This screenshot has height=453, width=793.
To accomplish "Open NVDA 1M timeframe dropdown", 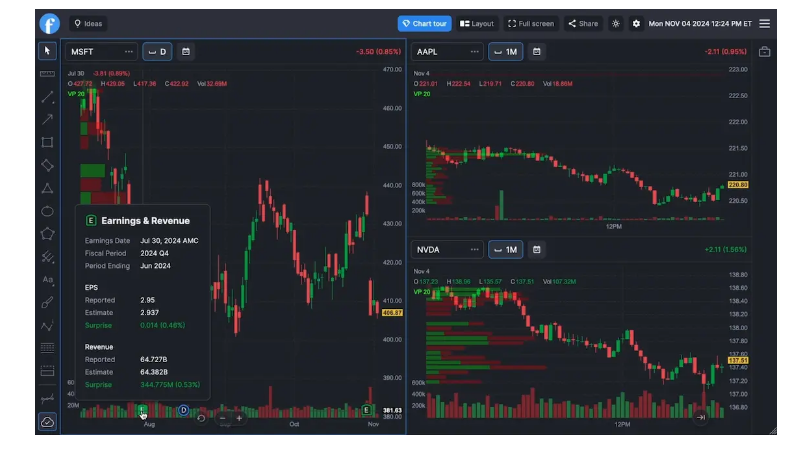I will tap(505, 250).
